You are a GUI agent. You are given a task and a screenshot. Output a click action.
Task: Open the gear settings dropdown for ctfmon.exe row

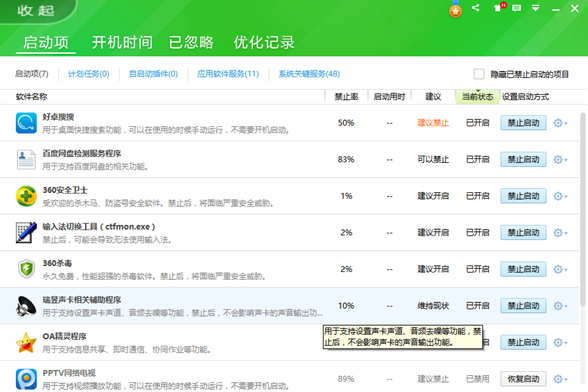[x=560, y=233]
